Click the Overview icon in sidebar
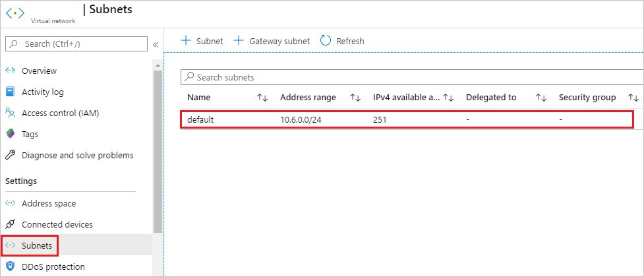 click(11, 71)
